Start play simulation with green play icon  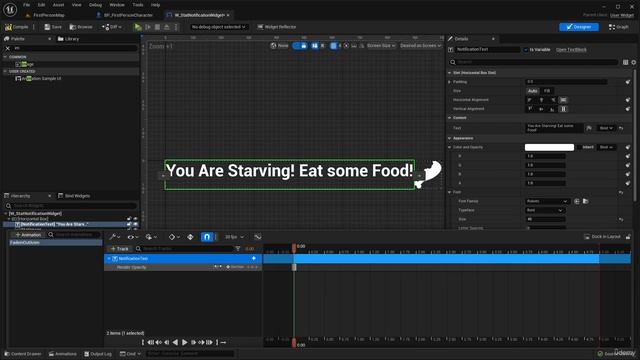click(138, 27)
